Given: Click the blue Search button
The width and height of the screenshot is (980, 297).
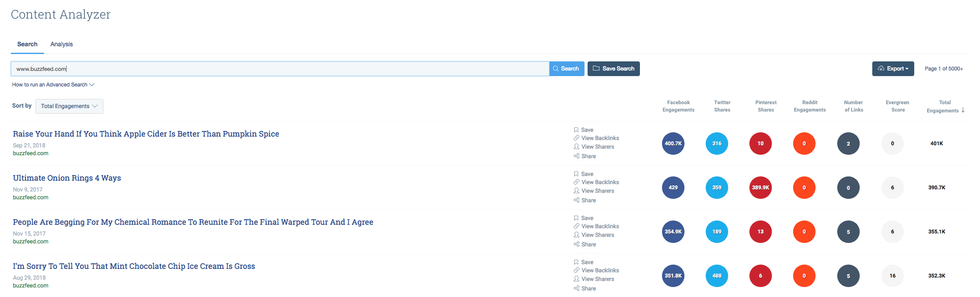Looking at the screenshot, I should click(x=567, y=69).
